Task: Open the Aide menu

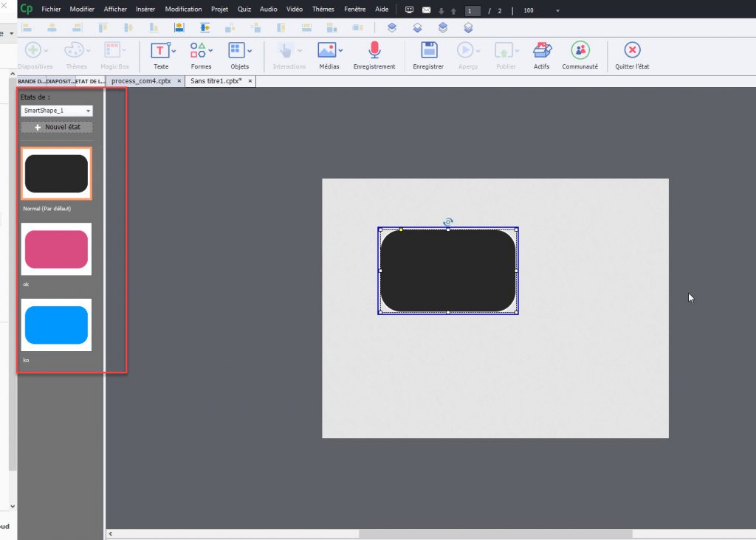Action: [382, 9]
